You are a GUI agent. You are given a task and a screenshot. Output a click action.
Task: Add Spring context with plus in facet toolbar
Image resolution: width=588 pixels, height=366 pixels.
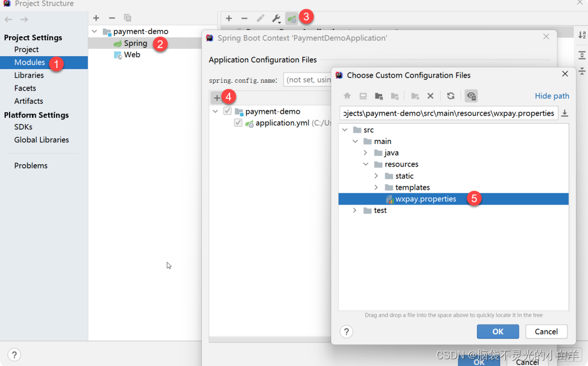[229, 18]
